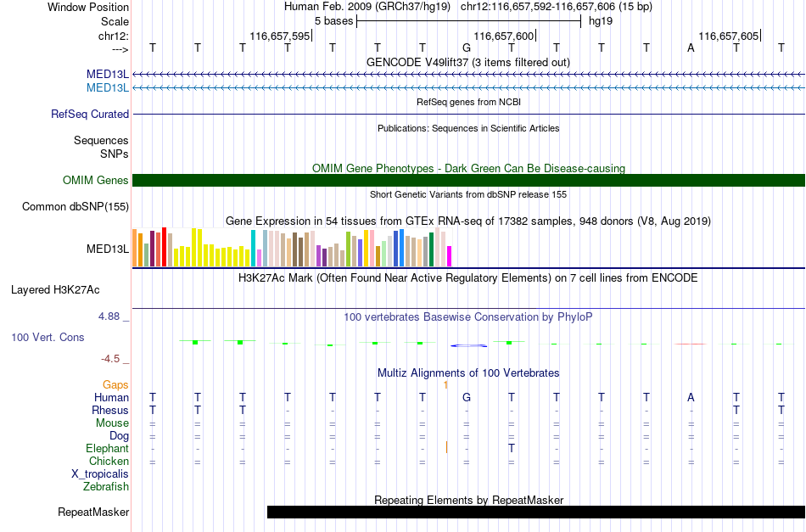Open OMIM Genes track label
The height and width of the screenshot is (532, 806).
pos(96,181)
